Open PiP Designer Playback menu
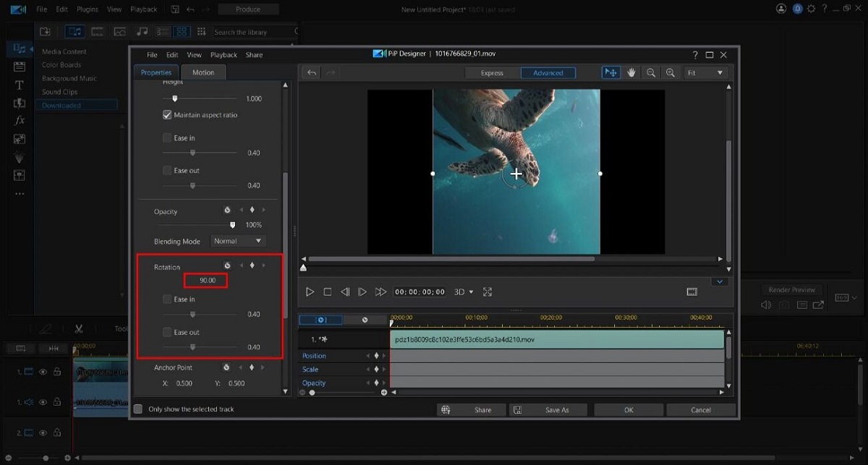Image resolution: width=868 pixels, height=465 pixels. 224,54
